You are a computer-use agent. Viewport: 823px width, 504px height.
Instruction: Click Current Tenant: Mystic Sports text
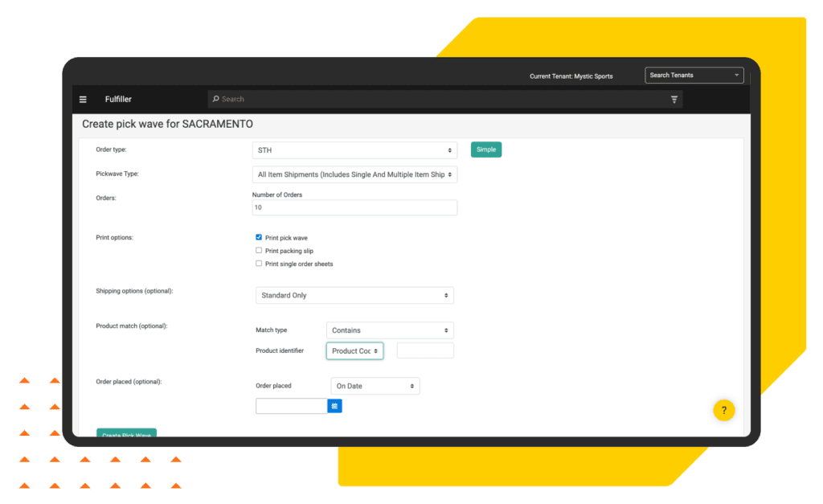[x=571, y=76]
